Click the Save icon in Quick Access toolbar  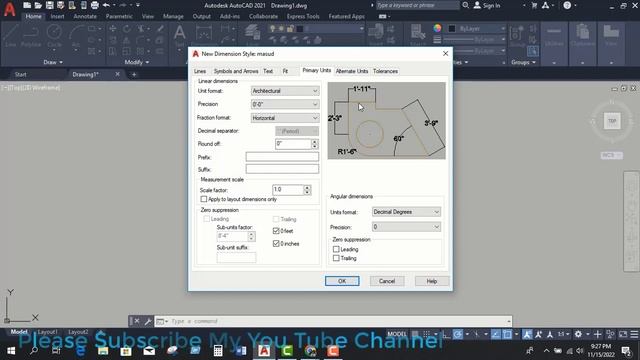point(49,5)
